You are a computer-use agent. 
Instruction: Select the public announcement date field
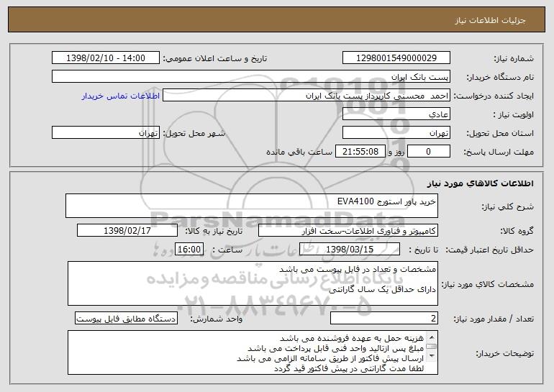click(106, 58)
